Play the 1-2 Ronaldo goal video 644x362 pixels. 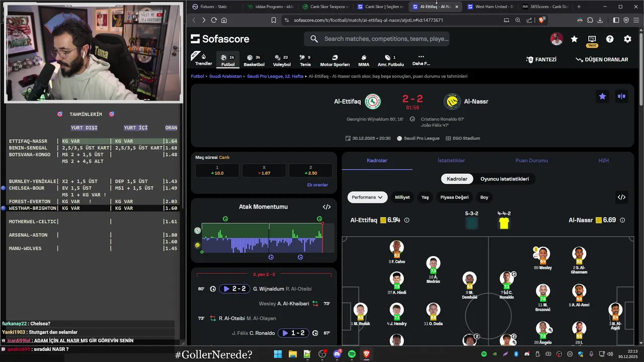click(293, 333)
